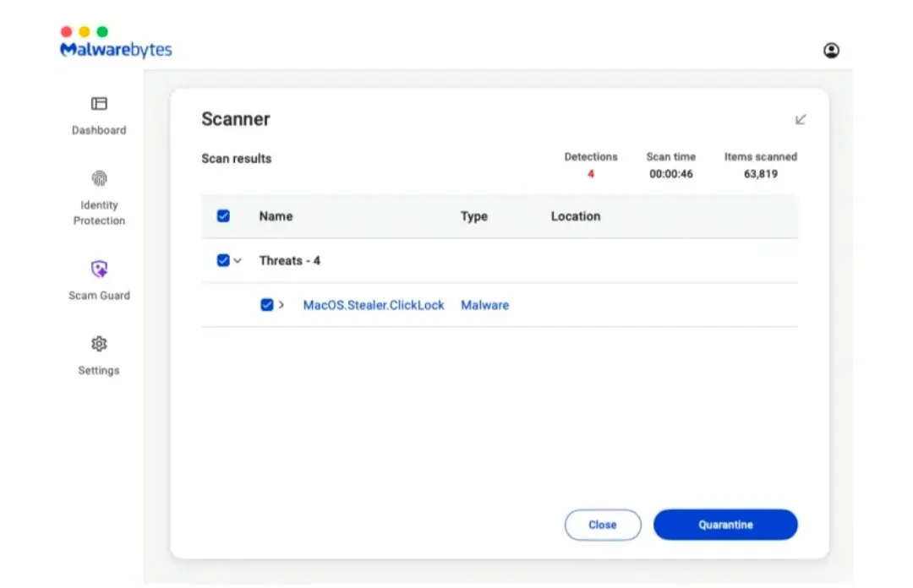Viewport: 913px width, 588px height.
Task: Sort by the Type column header
Action: pos(474,216)
